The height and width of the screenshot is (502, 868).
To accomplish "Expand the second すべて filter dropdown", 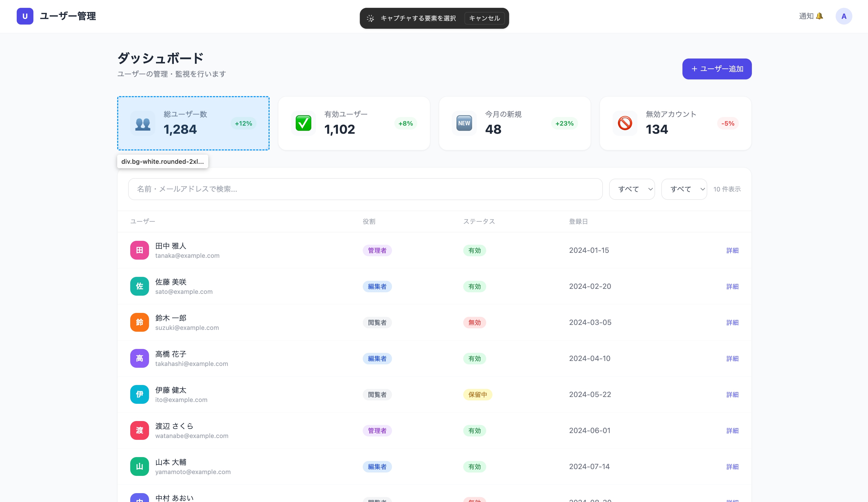I will click(684, 189).
